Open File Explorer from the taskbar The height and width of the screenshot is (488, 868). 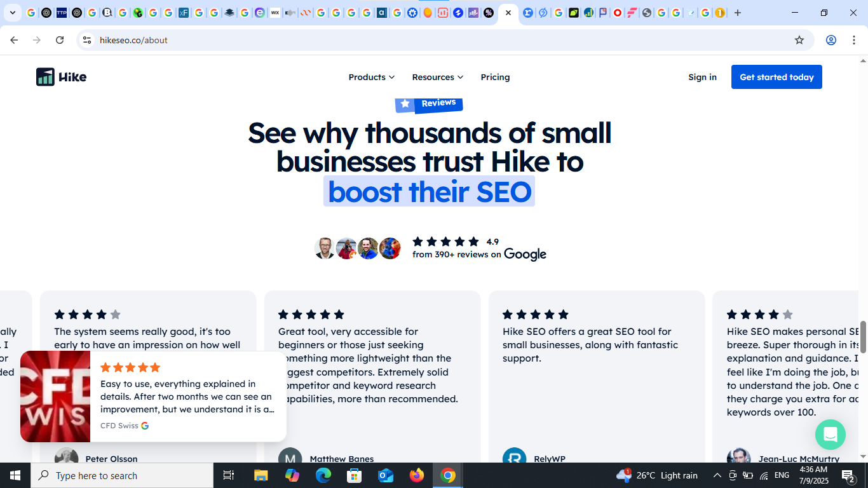coord(261,475)
